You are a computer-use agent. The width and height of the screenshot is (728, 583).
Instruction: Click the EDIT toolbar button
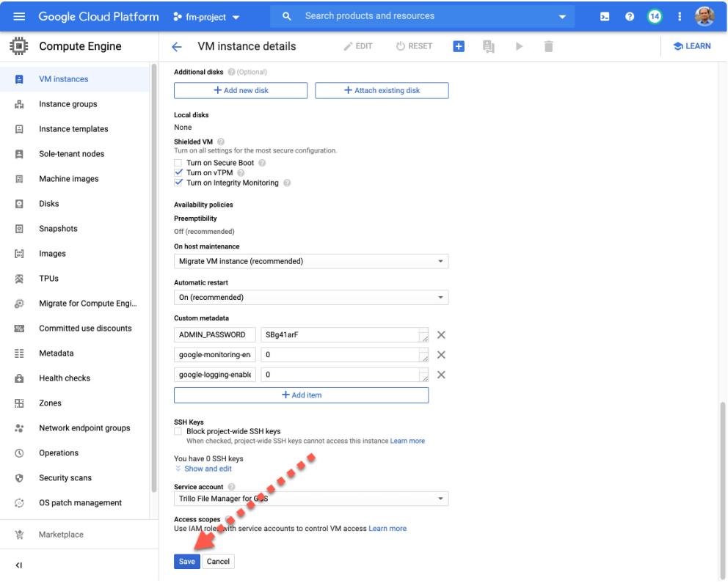point(358,46)
